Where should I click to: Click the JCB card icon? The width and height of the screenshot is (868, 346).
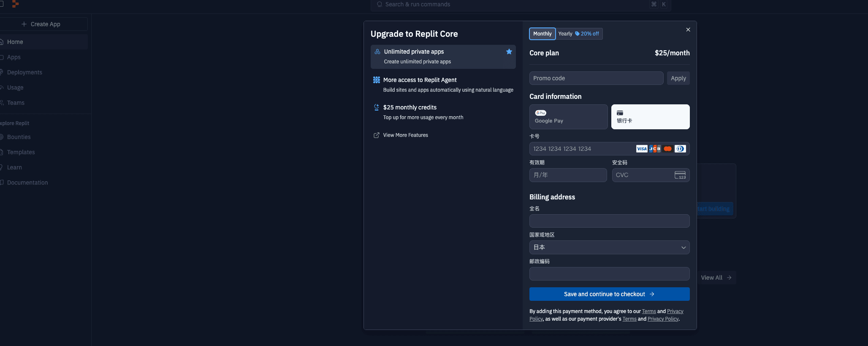[655, 149]
